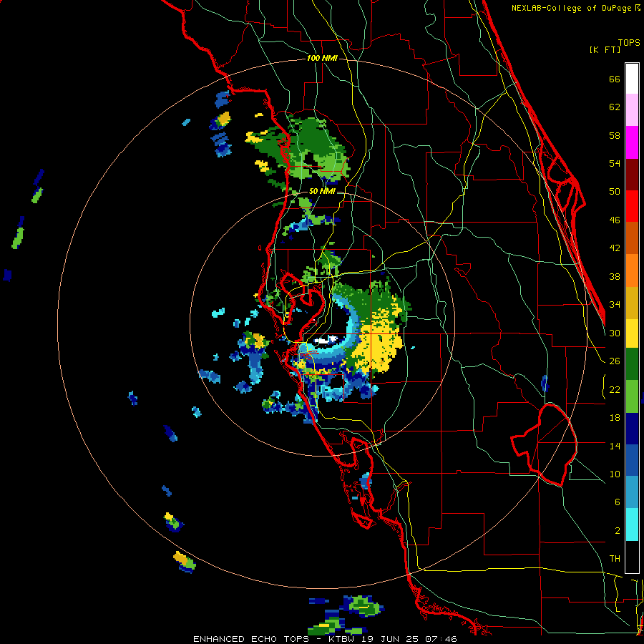Click the TOPS legend title
Viewport: 644px width, 644px height.
click(x=629, y=43)
